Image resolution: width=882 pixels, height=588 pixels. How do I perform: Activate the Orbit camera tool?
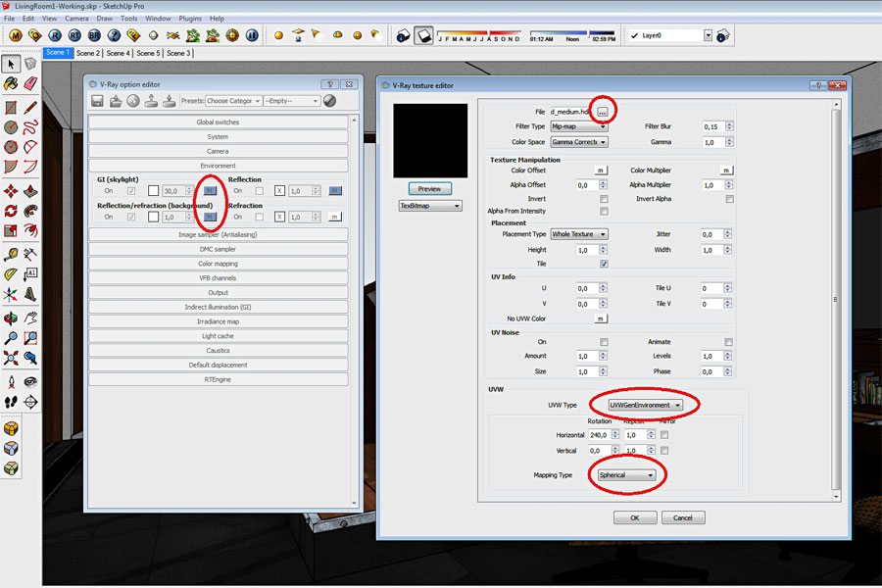11,318
